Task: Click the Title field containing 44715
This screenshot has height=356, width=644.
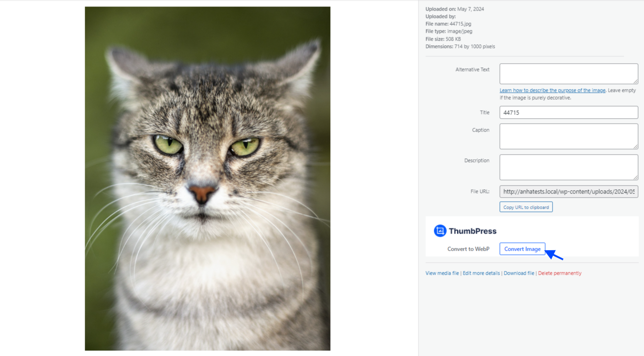Action: 569,112
